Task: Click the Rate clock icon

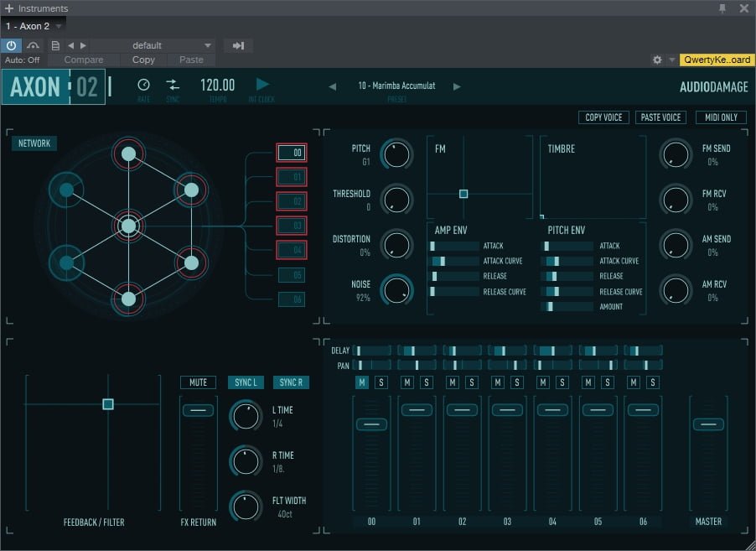Action: 143,85
